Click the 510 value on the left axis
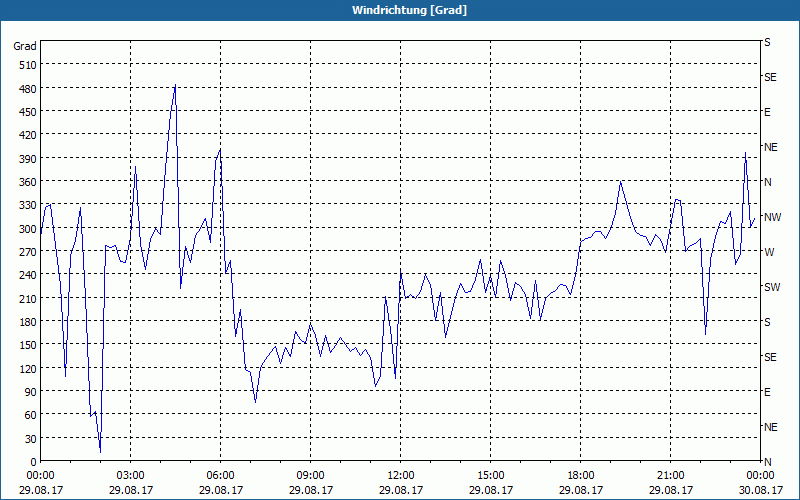Viewport: 800px width, 500px height. (x=28, y=65)
